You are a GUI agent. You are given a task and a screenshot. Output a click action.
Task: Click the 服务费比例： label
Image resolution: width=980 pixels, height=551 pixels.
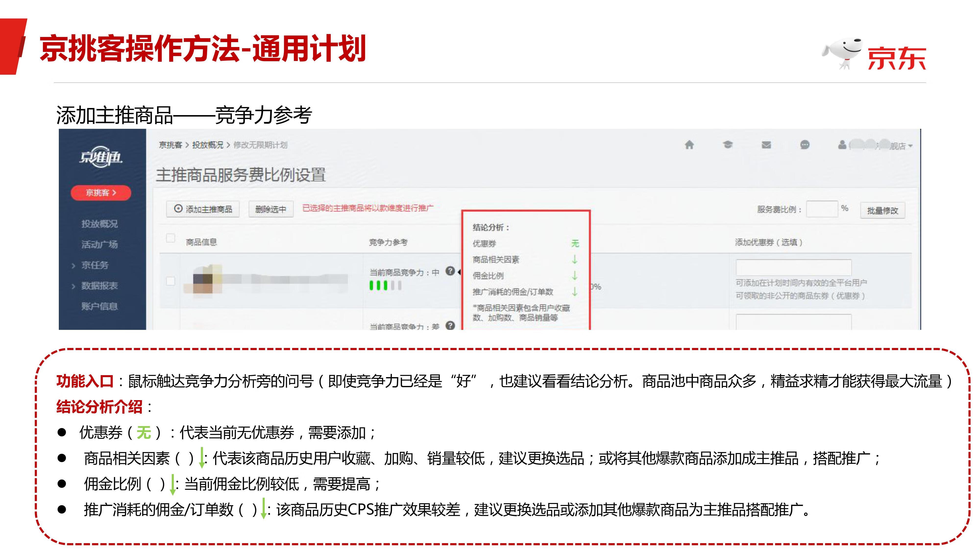coord(780,210)
